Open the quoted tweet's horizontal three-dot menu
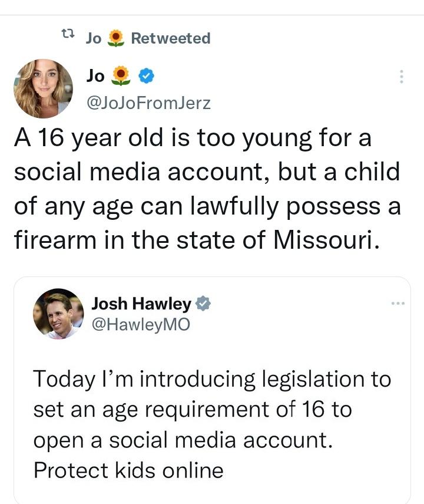Viewport: 424px width, 504px height. pos(398,304)
